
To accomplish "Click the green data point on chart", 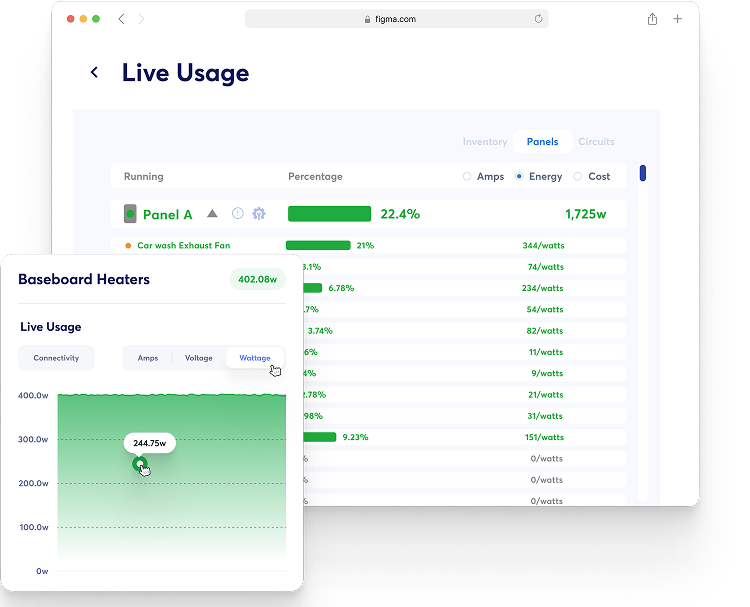I will point(140,464).
